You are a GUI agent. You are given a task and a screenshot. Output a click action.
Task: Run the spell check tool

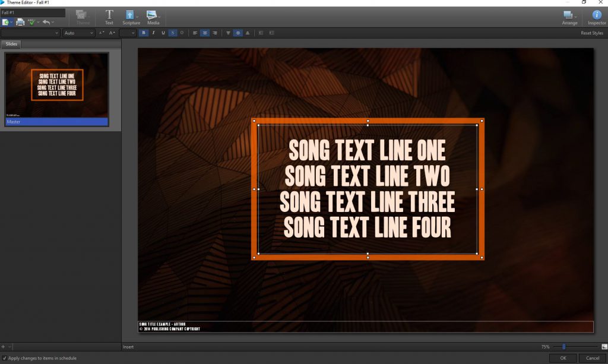click(x=31, y=22)
